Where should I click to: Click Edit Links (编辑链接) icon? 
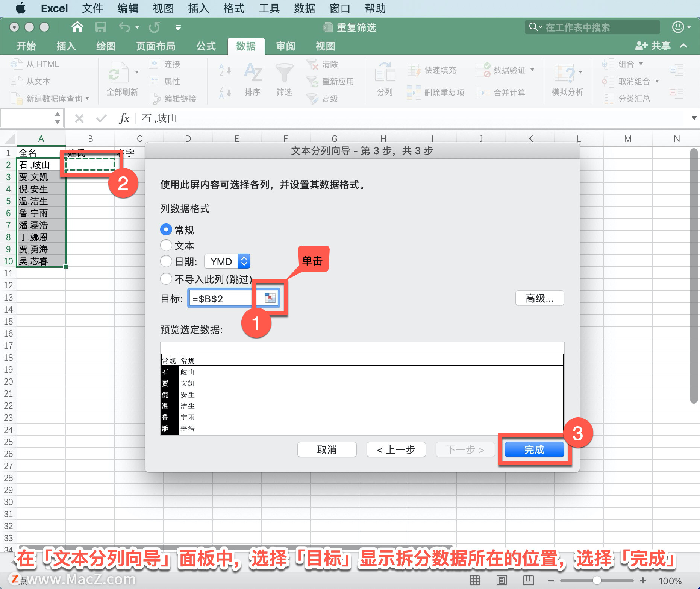155,99
